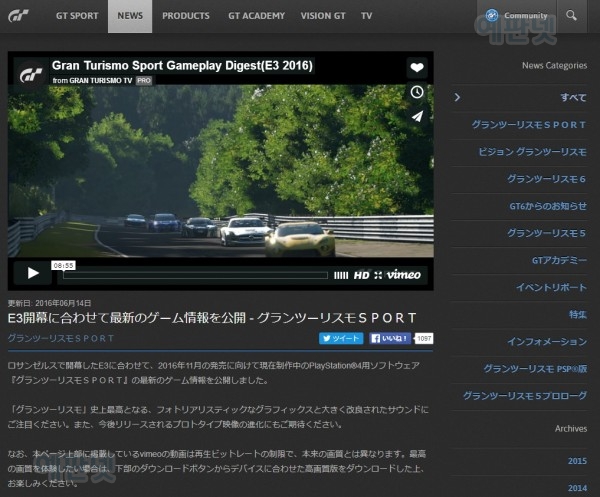This screenshot has height=497, width=600.
Task: Open the GT channel avatar in video
Action: coord(31,74)
